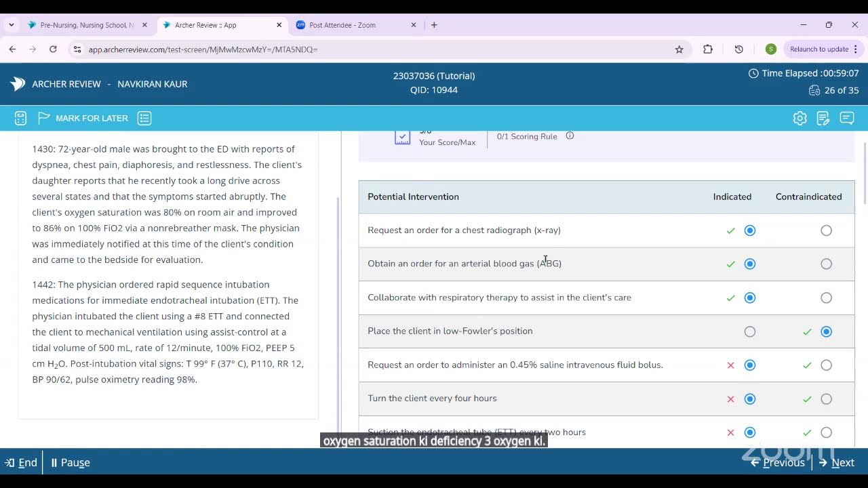This screenshot has height=488, width=868.
Task: Go back in browser history
Action: coord(12,49)
